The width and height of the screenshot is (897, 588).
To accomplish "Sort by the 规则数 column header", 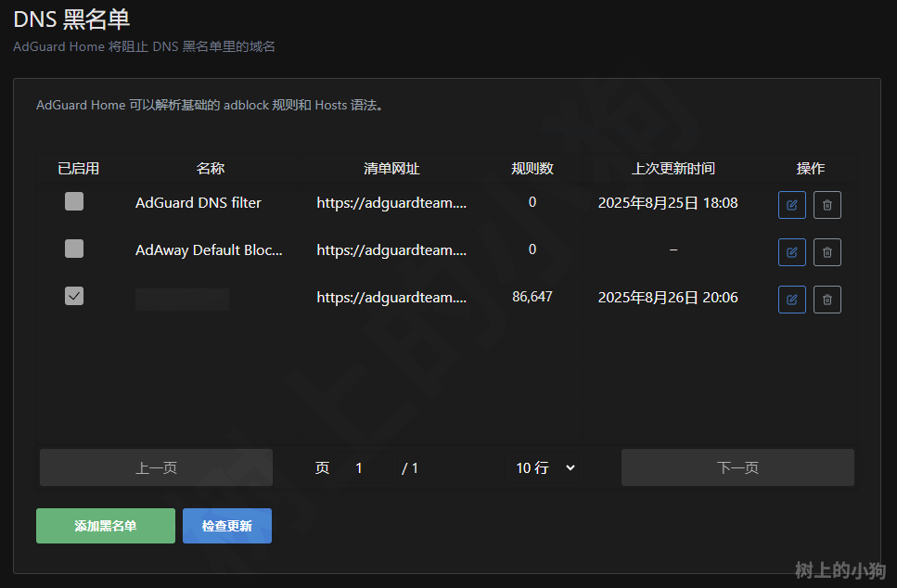I will point(532,168).
